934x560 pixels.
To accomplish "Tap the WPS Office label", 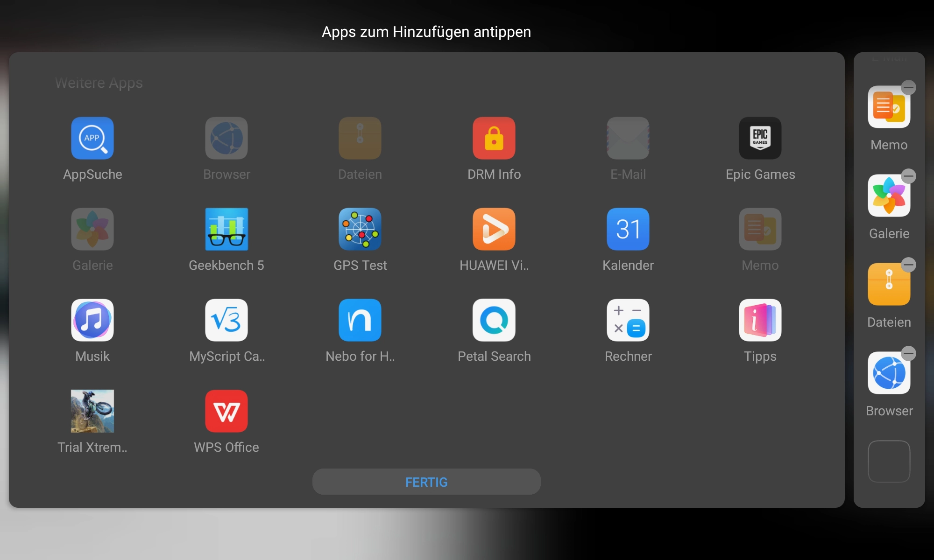I will [x=226, y=448].
